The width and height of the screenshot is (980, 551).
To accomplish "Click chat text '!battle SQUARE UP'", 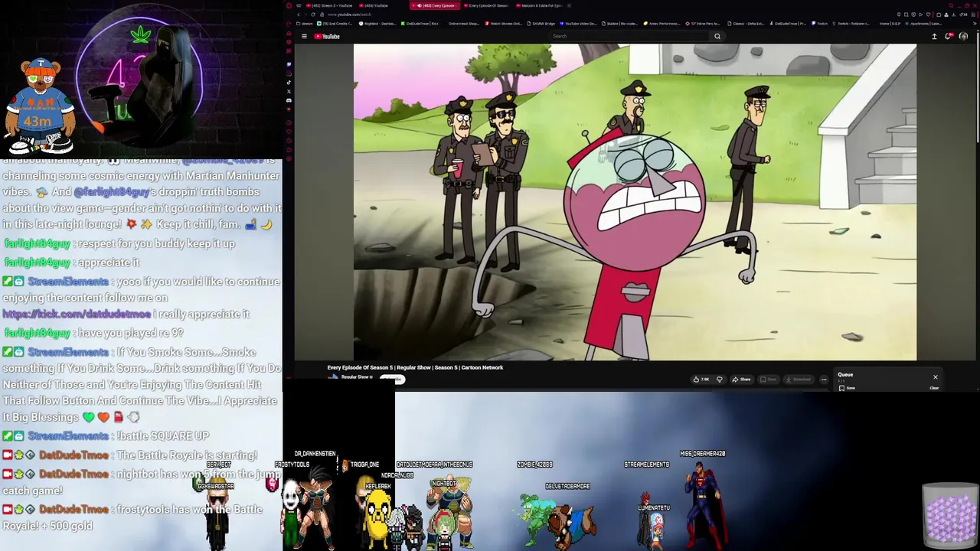I will point(162,436).
